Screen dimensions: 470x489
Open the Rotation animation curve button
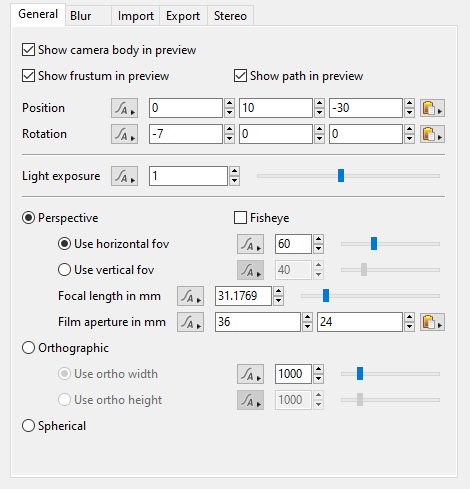coord(124,134)
